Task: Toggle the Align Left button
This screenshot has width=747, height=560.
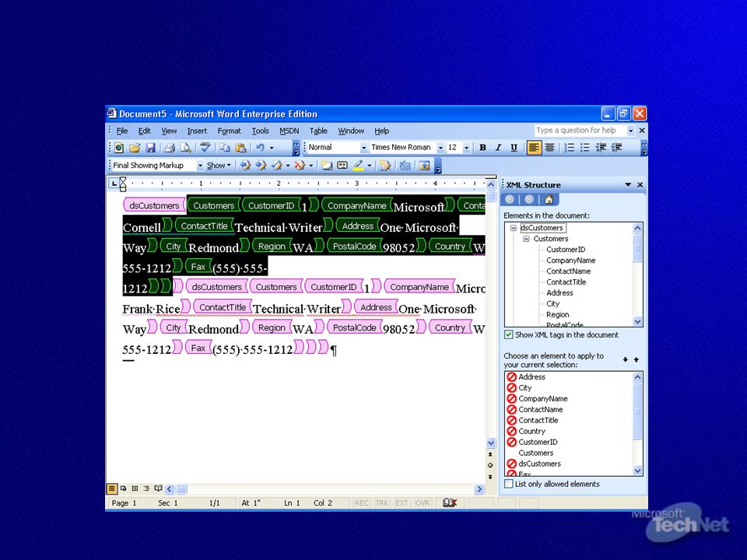Action: [534, 148]
